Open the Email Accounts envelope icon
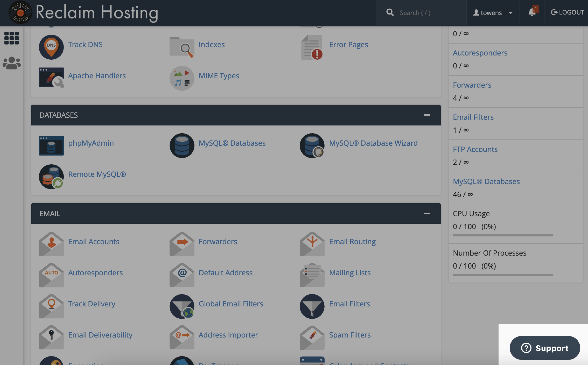 (51, 244)
